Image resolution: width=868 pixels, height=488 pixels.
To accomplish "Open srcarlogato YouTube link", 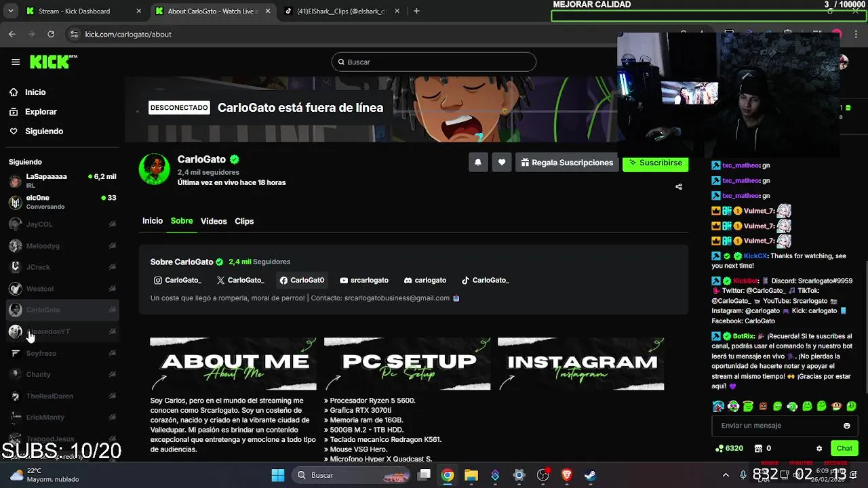I will pos(364,280).
